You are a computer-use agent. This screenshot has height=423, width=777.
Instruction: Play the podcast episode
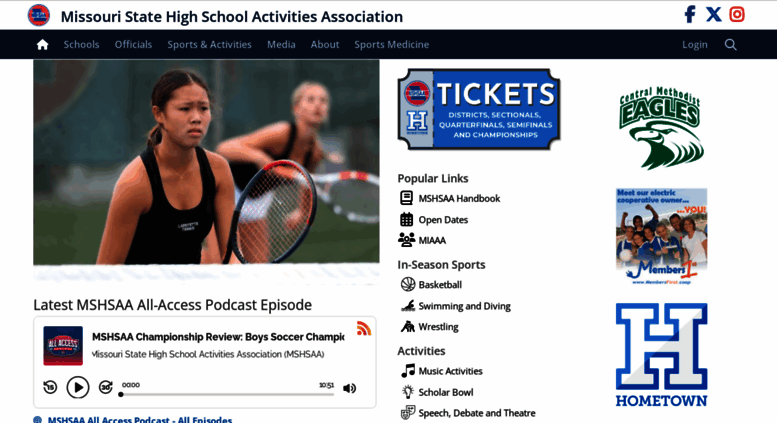(x=78, y=387)
